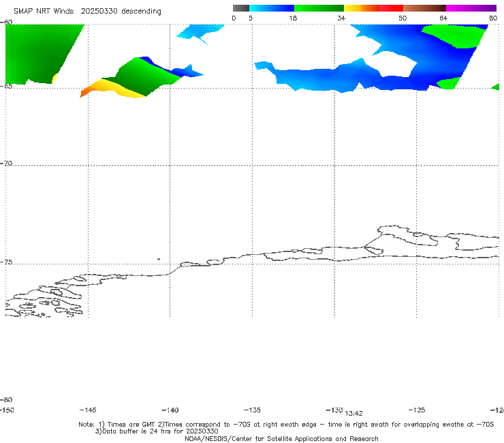The image size is (504, 443).
Task: Click the "Data buffer is 24 hrs" note
Action: [x=157, y=431]
